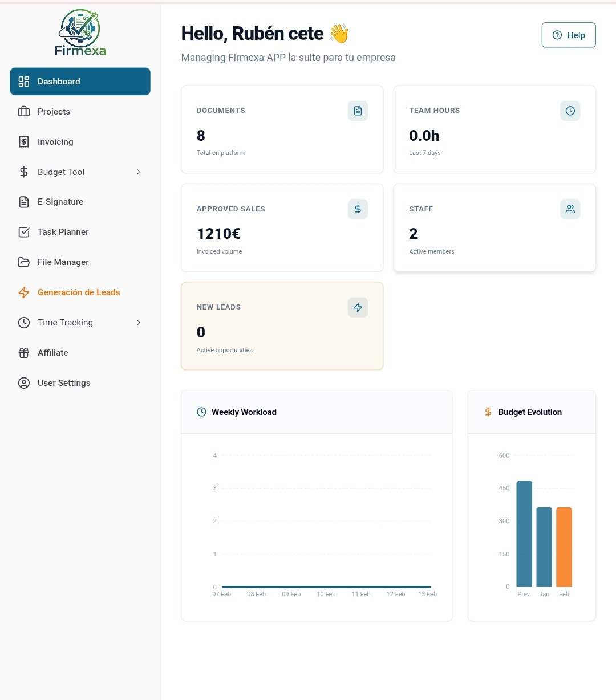The image size is (616, 700).
Task: Collapse the Budget Tool chevron arrow
Action: pos(139,172)
